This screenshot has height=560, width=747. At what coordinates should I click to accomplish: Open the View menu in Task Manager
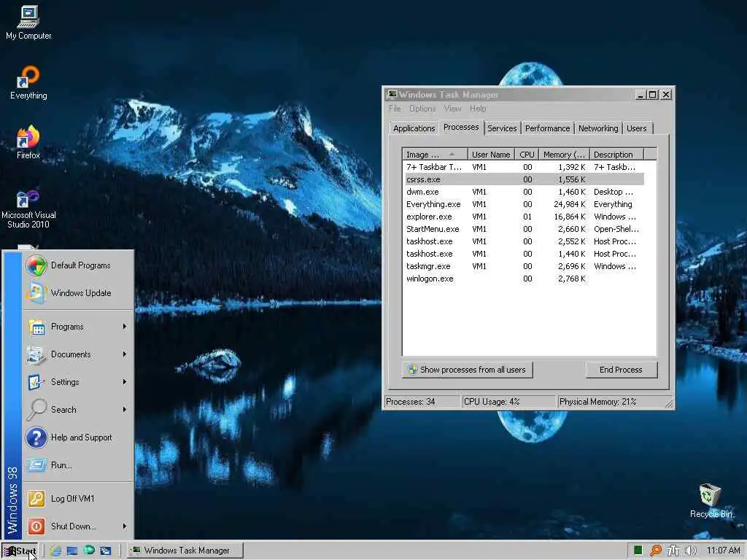pyautogui.click(x=452, y=109)
